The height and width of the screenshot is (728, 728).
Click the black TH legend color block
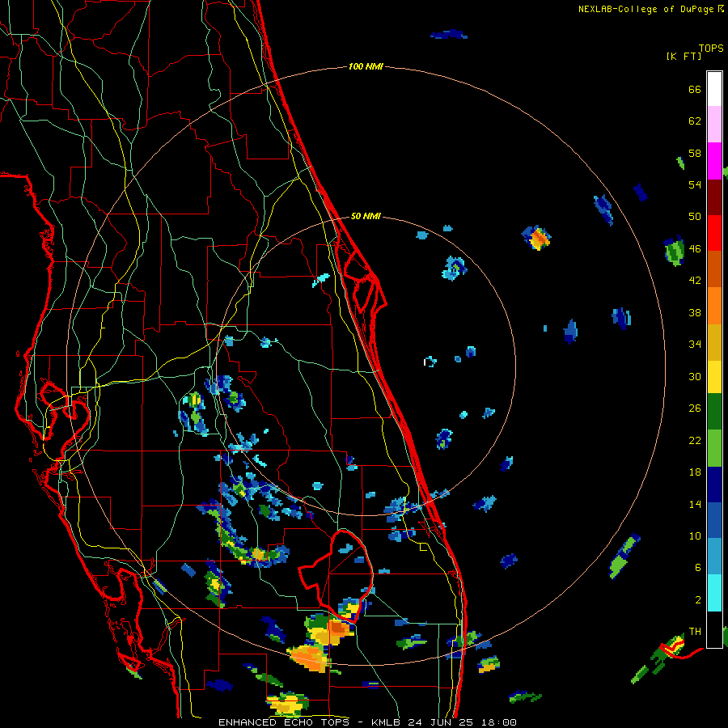[x=714, y=629]
